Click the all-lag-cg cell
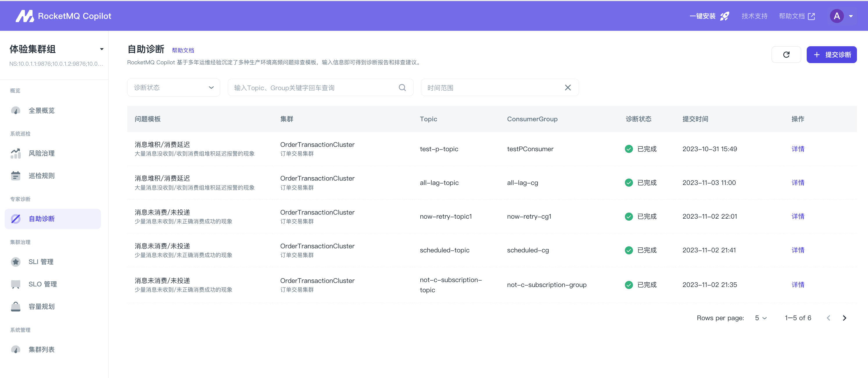Screen dimensions: 868x378 pyautogui.click(x=522, y=183)
